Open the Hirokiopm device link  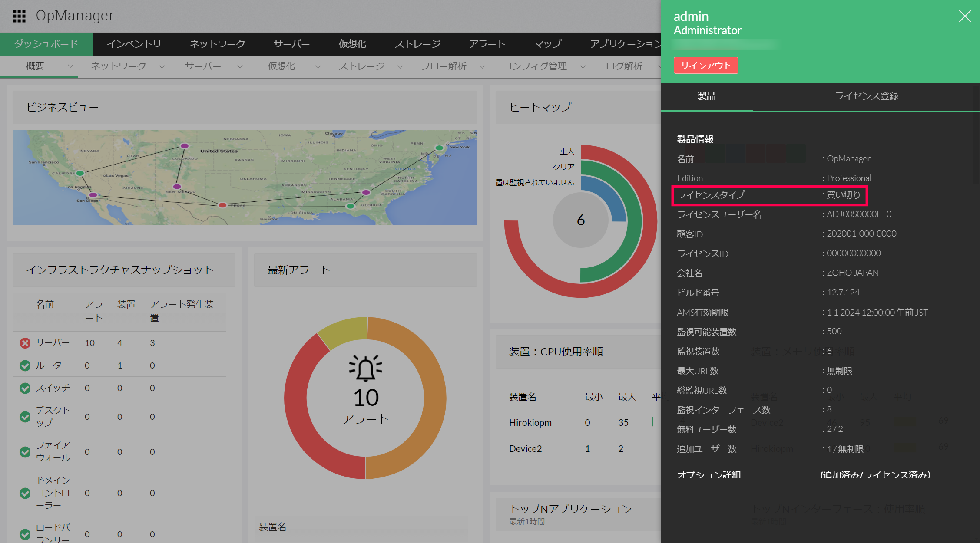pos(530,423)
